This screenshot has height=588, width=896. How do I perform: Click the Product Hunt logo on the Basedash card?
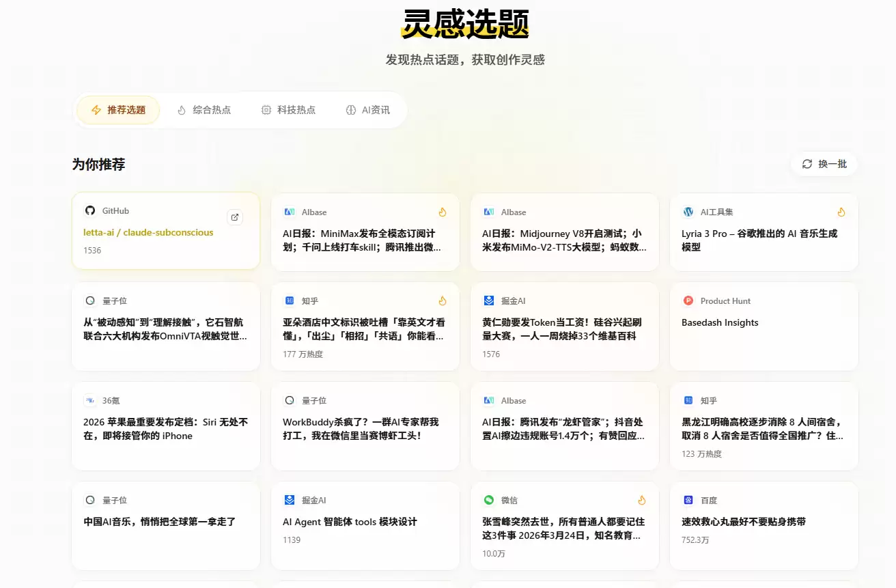tap(688, 300)
